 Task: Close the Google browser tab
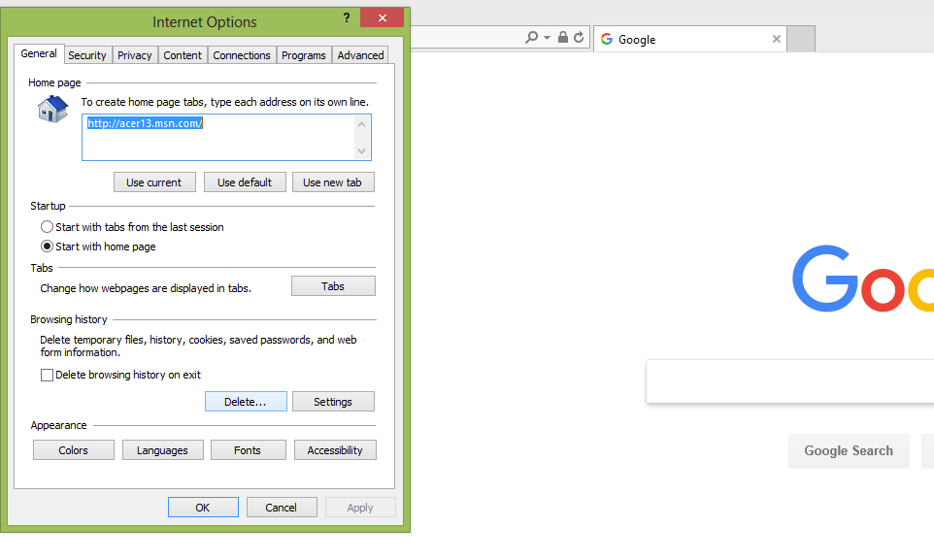coord(776,40)
